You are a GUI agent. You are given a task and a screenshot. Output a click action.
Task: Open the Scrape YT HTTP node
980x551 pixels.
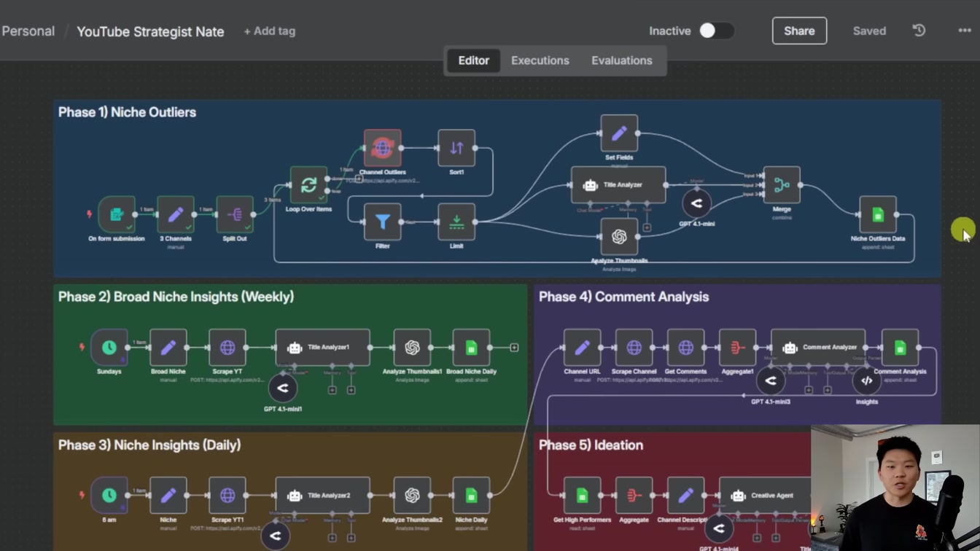[227, 348]
